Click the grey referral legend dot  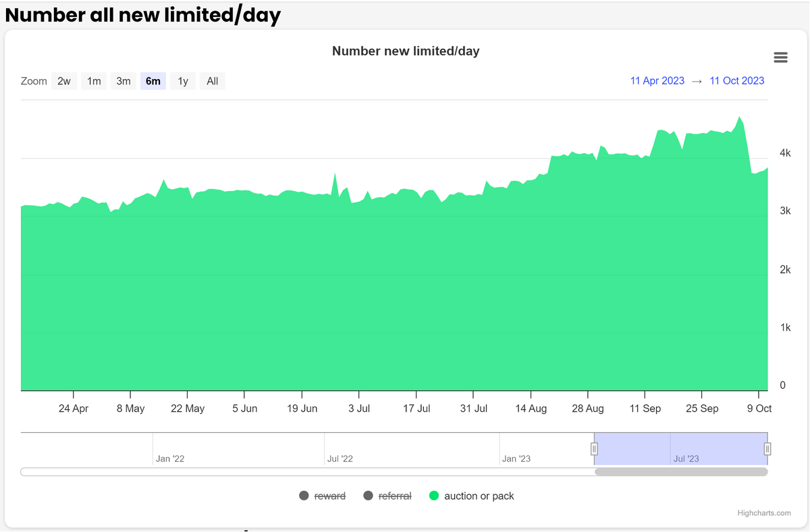click(x=368, y=496)
